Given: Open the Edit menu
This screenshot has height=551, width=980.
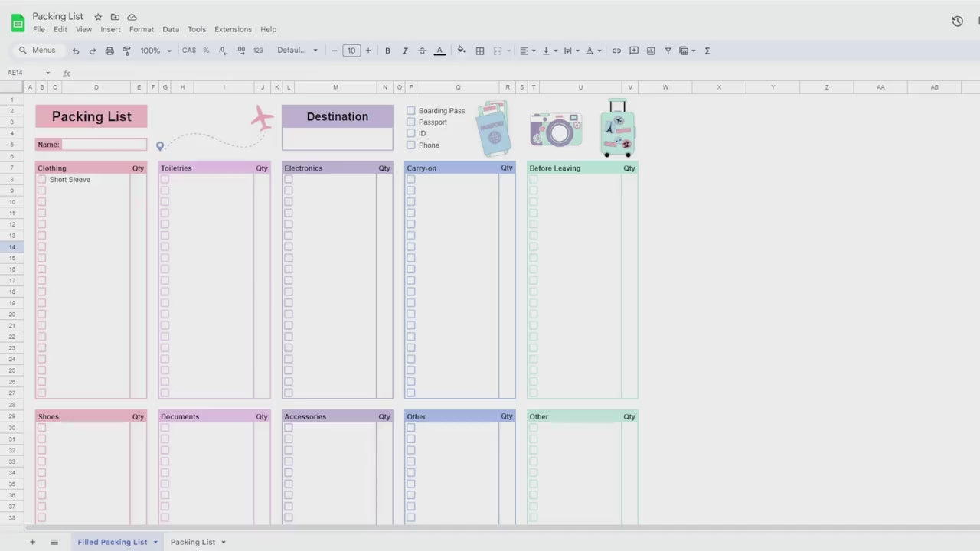Looking at the screenshot, I should [60, 29].
